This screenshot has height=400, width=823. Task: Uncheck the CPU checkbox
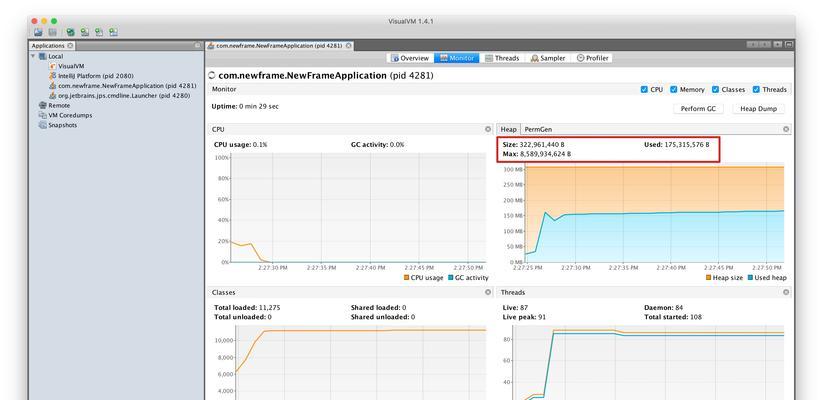pyautogui.click(x=644, y=90)
